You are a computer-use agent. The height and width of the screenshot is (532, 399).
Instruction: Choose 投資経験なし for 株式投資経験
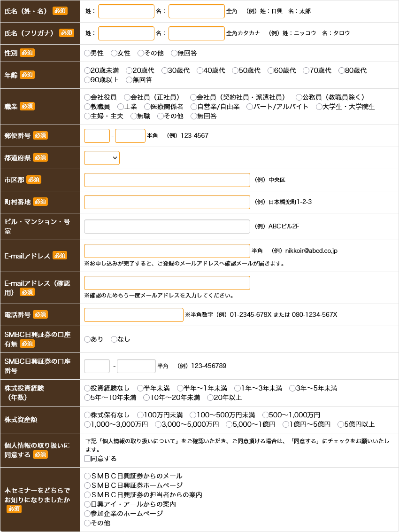86,388
